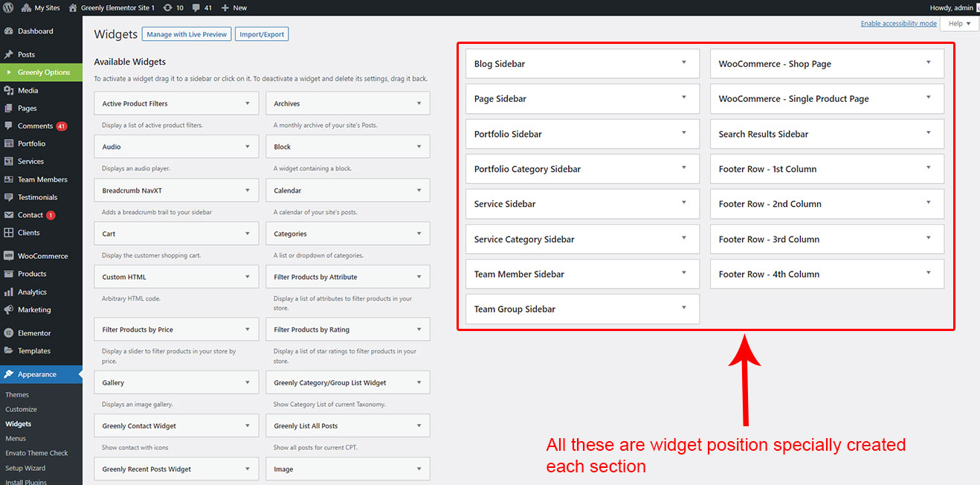This screenshot has width=980, height=485.
Task: Click the WooCommerce icon in sidebar
Action: (9, 256)
